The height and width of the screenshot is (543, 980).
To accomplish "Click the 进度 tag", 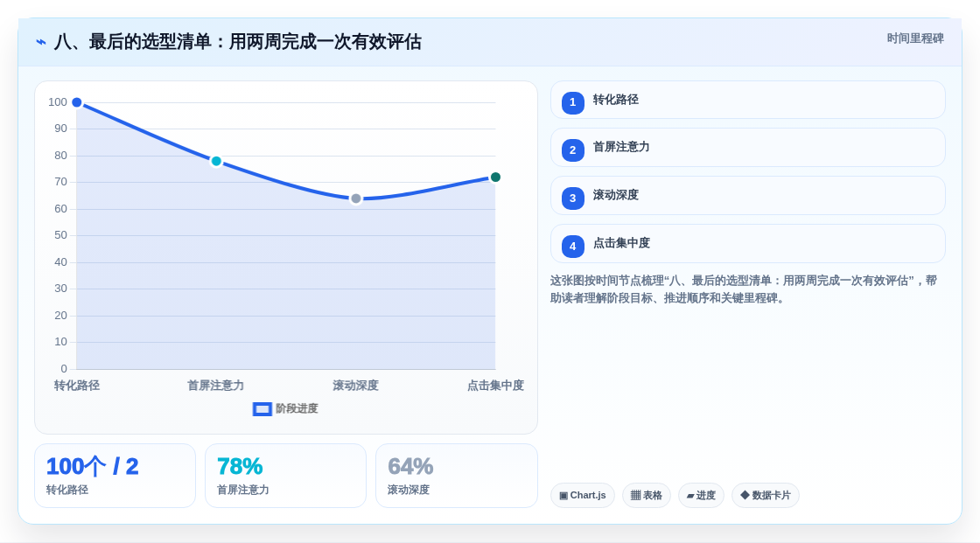I will 701,496.
